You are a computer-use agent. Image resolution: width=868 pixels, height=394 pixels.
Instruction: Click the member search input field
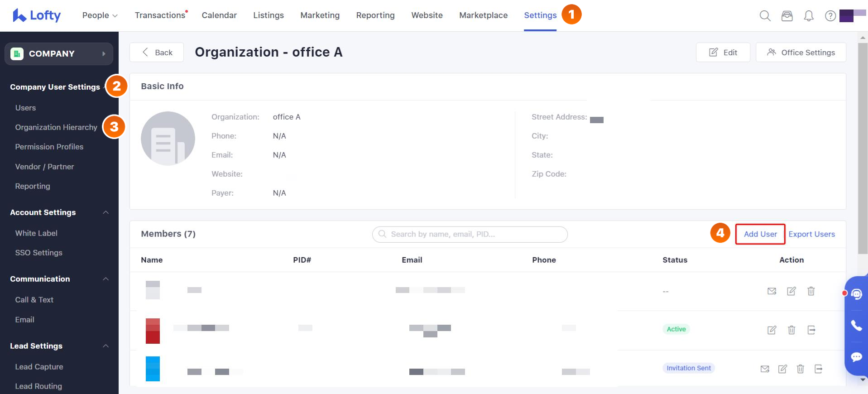[470, 234]
